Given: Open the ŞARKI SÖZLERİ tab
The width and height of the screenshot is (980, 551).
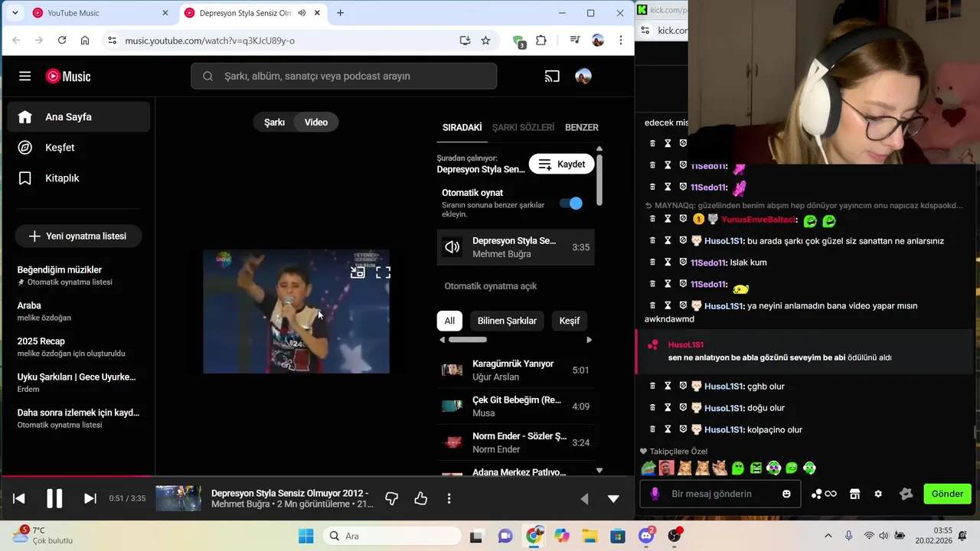Looking at the screenshot, I should tap(523, 127).
